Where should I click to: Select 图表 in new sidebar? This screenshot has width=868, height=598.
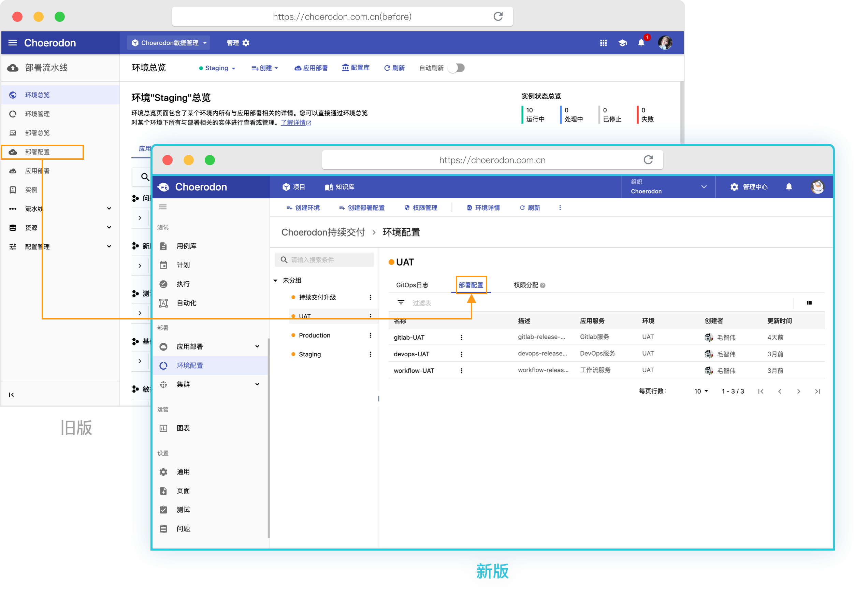[x=210, y=428]
